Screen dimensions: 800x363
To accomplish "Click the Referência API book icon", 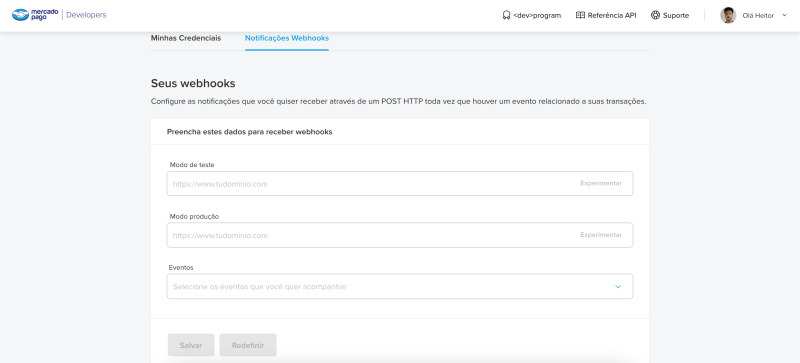I will pos(580,15).
